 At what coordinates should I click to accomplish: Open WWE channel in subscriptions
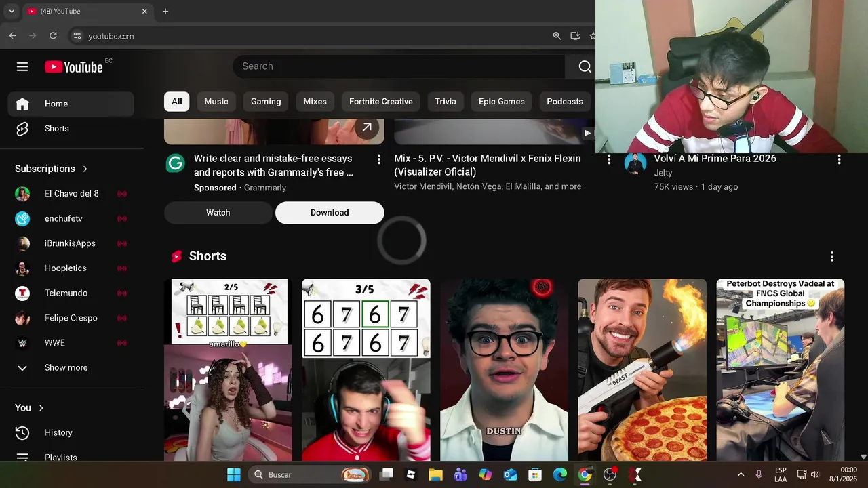coord(71,343)
